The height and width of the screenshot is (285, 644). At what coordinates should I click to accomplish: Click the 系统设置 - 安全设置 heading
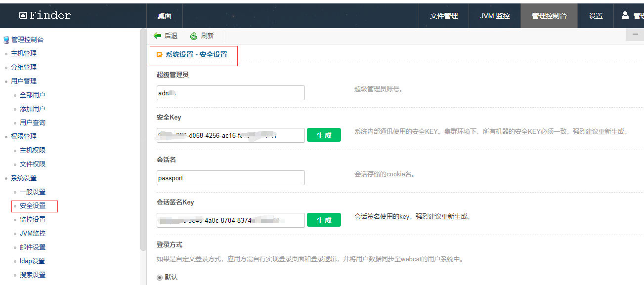click(x=196, y=55)
